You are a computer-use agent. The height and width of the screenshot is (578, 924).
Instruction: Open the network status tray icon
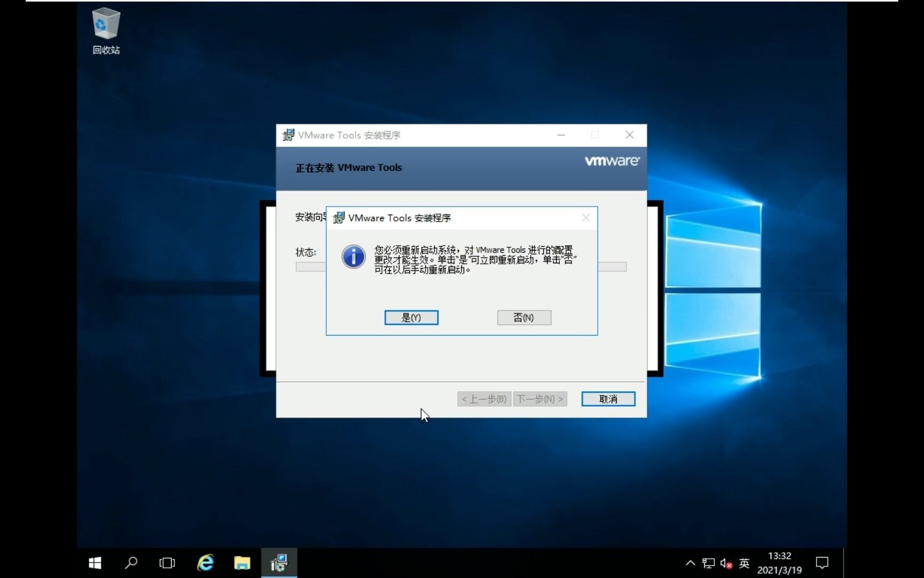pos(709,563)
